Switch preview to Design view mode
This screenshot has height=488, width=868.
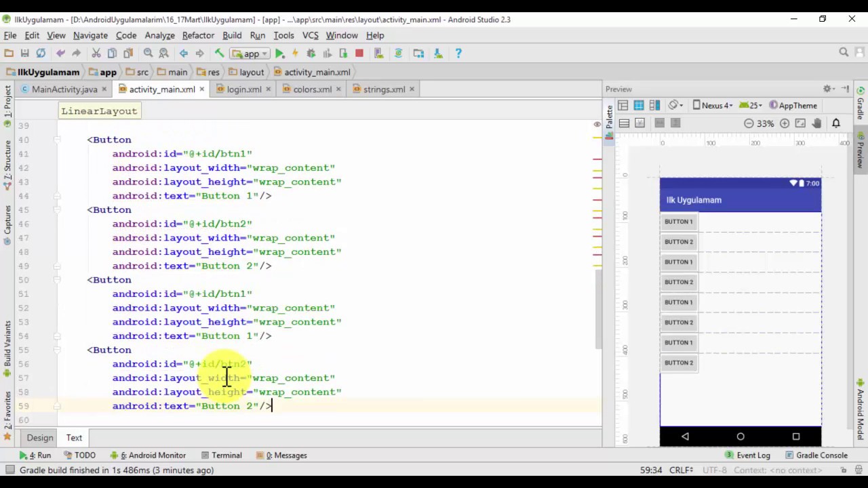pyautogui.click(x=623, y=106)
